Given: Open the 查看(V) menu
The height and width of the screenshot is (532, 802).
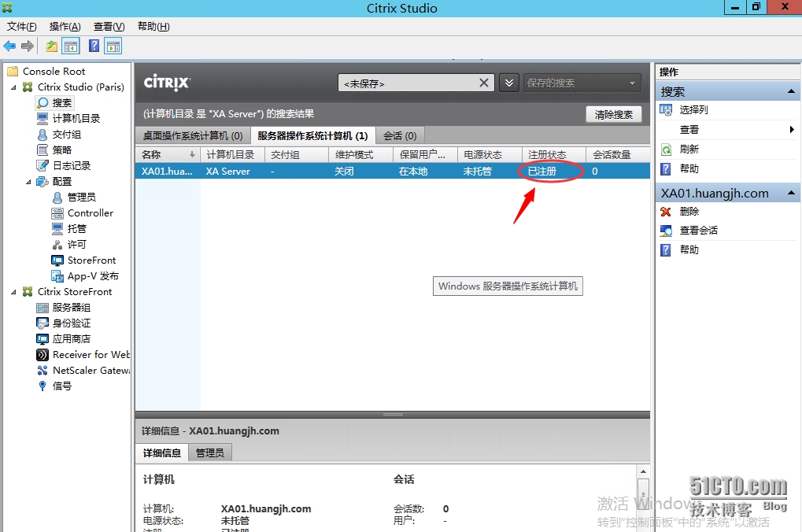Looking at the screenshot, I should coord(109,27).
